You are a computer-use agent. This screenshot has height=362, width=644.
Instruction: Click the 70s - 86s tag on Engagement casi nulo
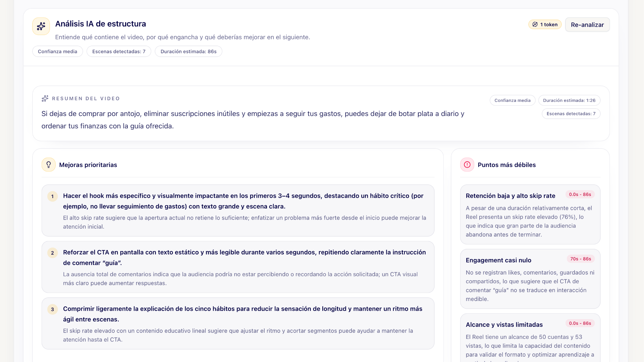click(x=581, y=259)
